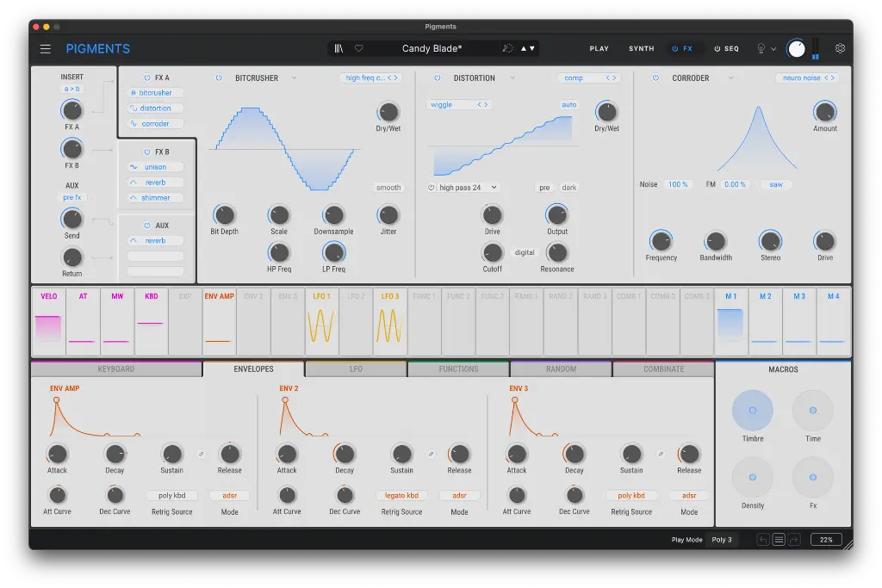Step wiggle distortion type arrows

(x=482, y=105)
